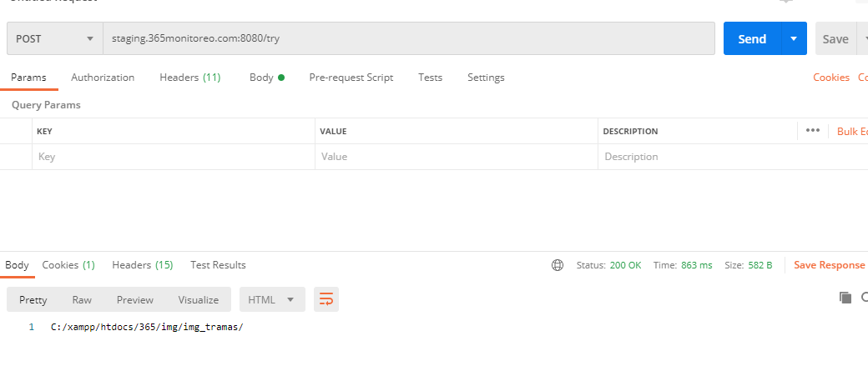This screenshot has height=366, width=868.
Task: Open the three-dots column options menu
Action: [813, 131]
